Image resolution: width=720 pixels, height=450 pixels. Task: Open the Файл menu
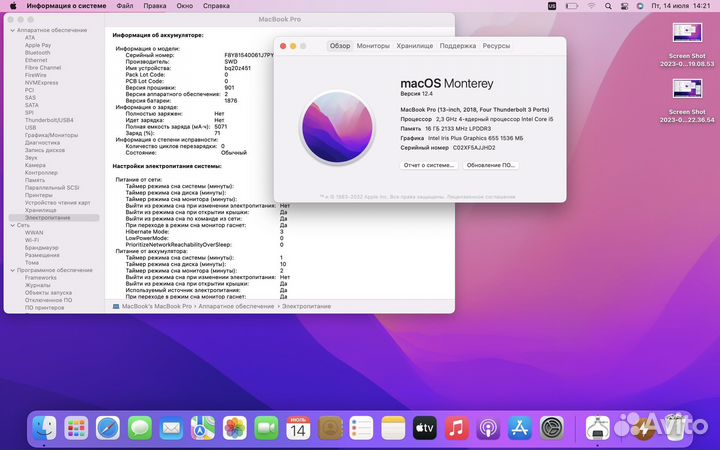124,6
